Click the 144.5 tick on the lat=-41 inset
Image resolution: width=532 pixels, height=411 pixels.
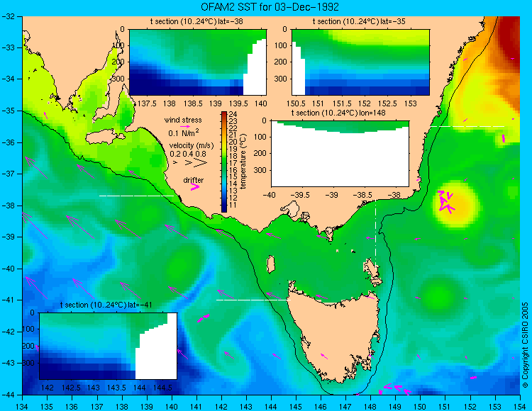pos(162,388)
